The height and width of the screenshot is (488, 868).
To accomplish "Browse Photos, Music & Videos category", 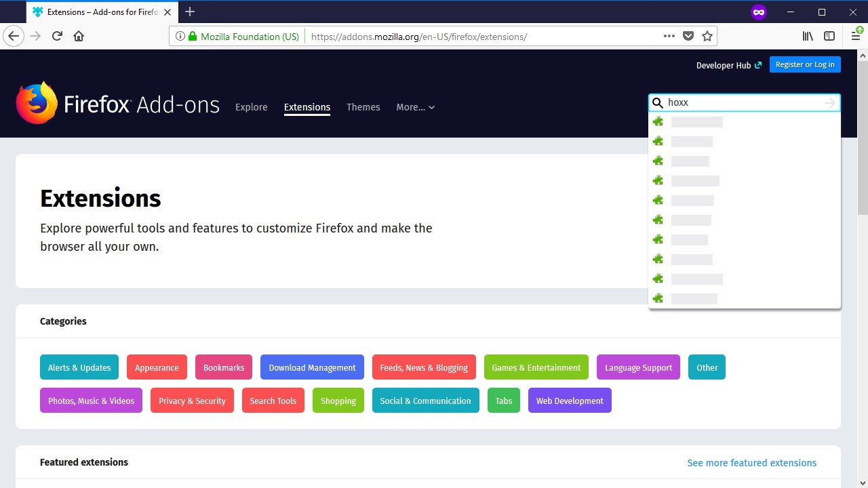I will pyautogui.click(x=91, y=401).
